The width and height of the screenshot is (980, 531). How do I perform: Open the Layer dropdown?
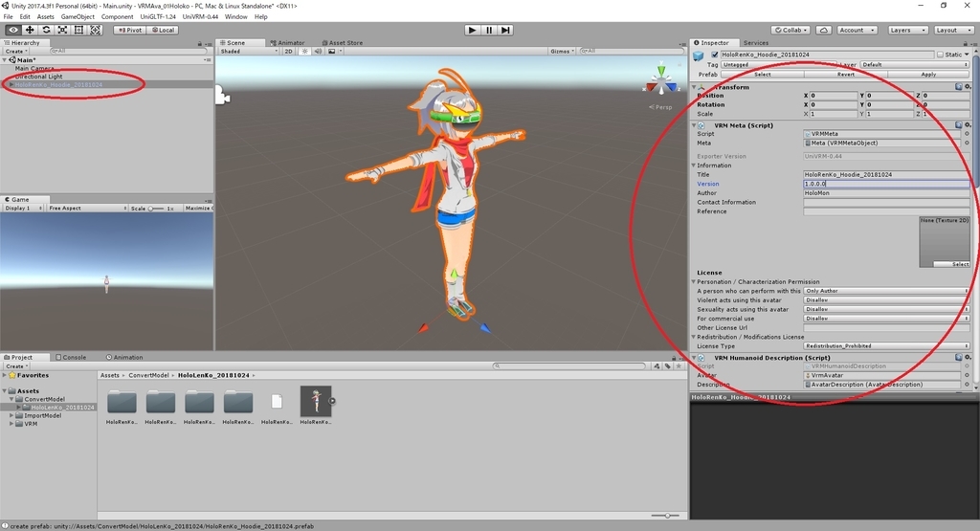click(x=914, y=64)
